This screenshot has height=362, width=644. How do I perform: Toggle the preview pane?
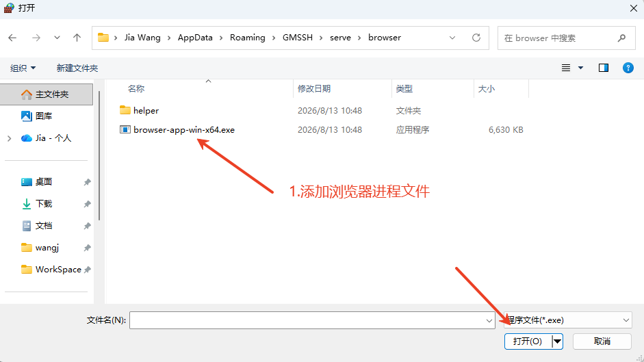point(604,68)
